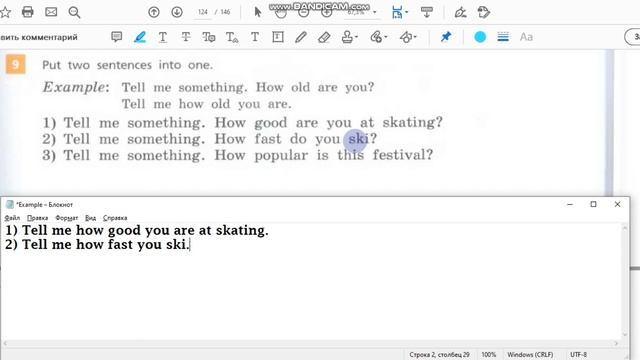Print the PDF document

coord(28,12)
